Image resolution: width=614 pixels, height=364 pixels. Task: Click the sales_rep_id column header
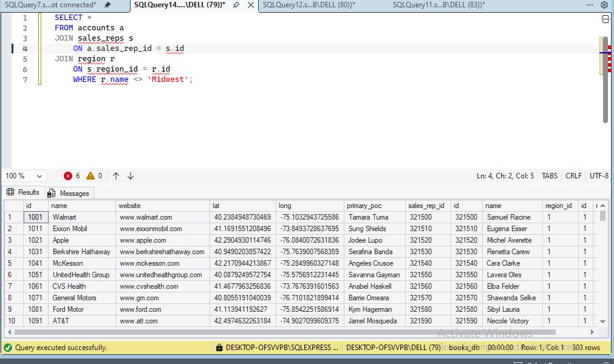coord(428,206)
